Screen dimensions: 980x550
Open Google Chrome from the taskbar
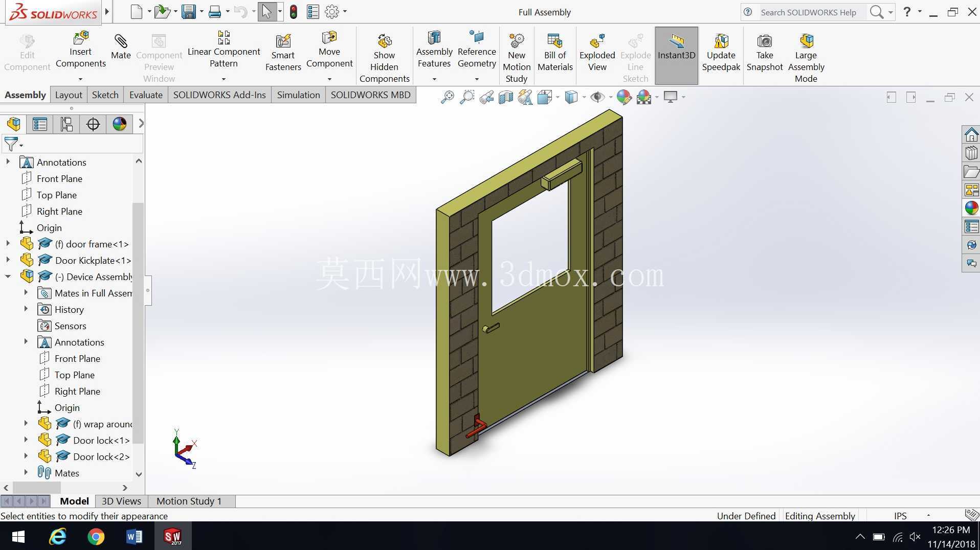[x=96, y=536]
